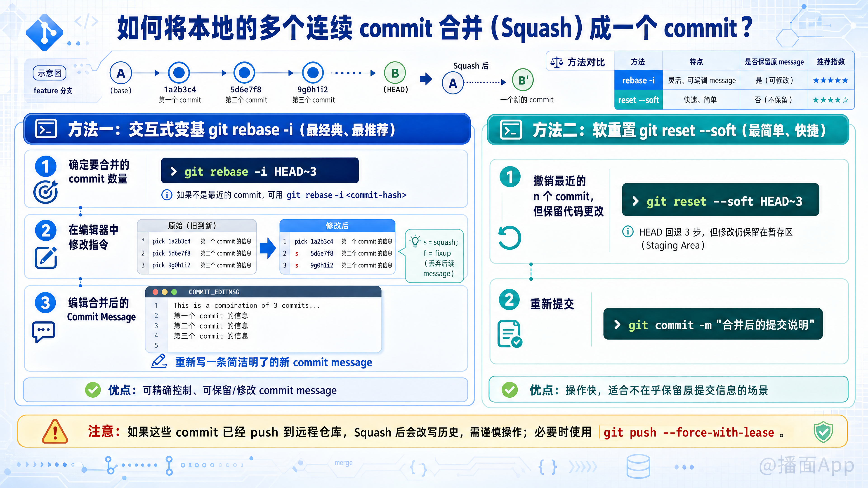Select the A node under Squash 后
This screenshot has width=868, height=488.
pyautogui.click(x=453, y=83)
